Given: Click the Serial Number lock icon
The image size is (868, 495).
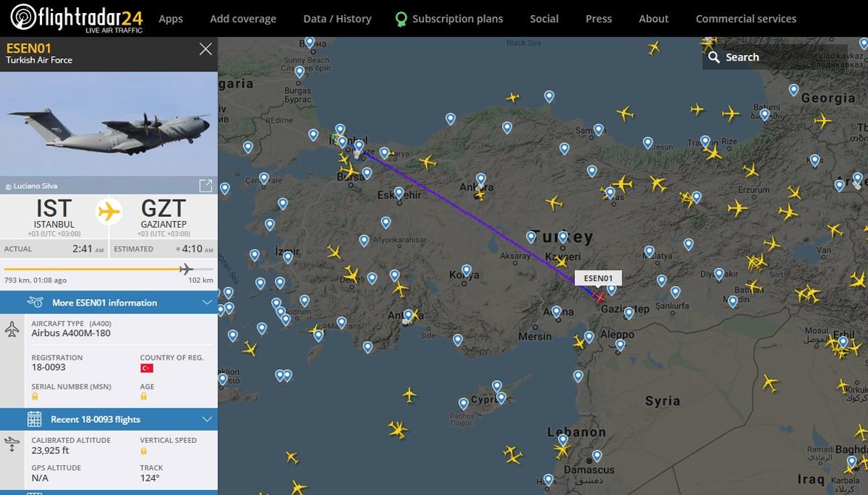Looking at the screenshot, I should (x=35, y=397).
